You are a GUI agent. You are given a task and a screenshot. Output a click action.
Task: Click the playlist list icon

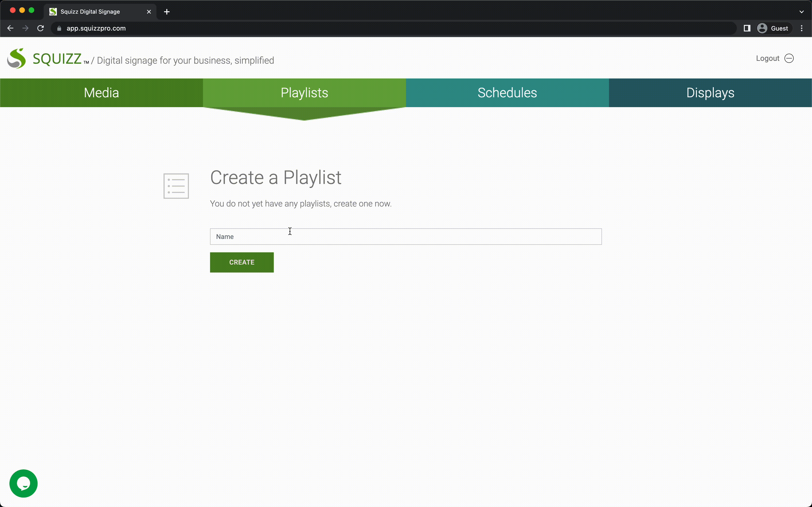click(176, 186)
